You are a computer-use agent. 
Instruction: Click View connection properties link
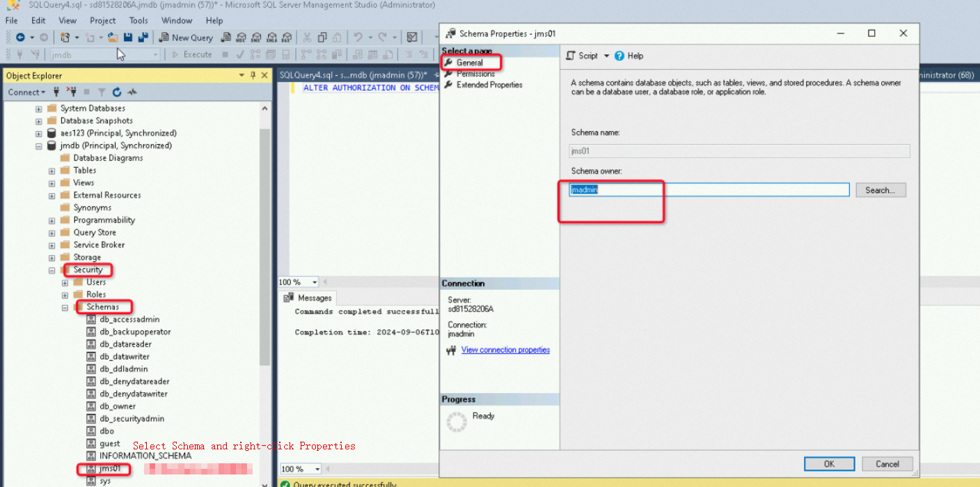505,350
